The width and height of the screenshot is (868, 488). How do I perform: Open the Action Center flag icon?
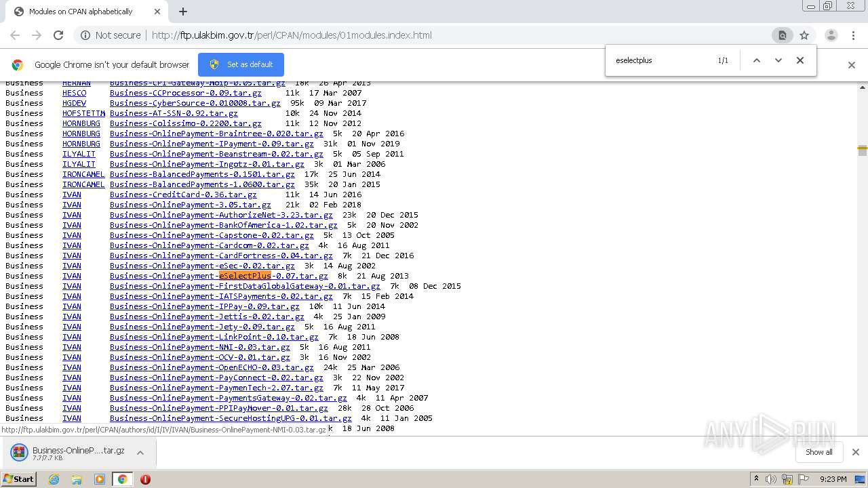coord(804,479)
